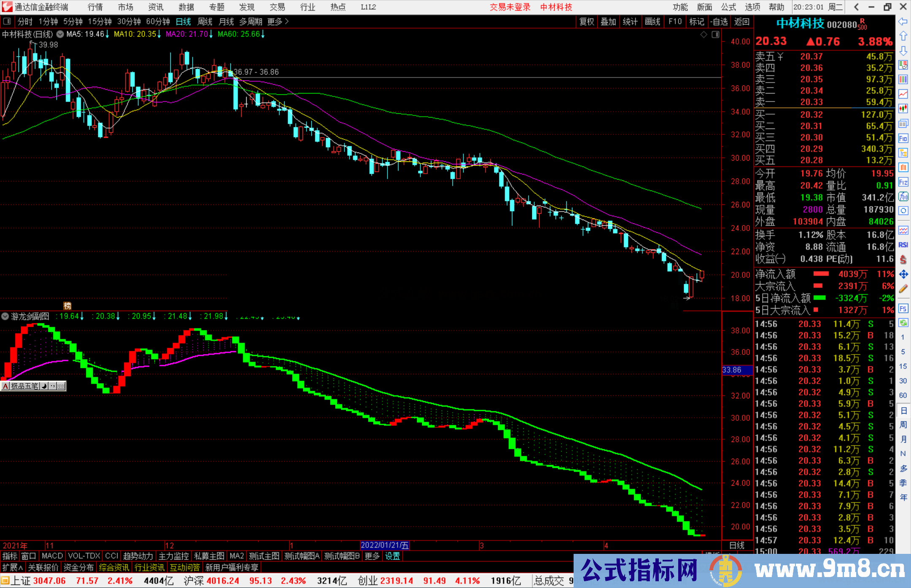The height and width of the screenshot is (588, 911).
Task: Click the blue four-arrow move icon
Action: point(903,274)
